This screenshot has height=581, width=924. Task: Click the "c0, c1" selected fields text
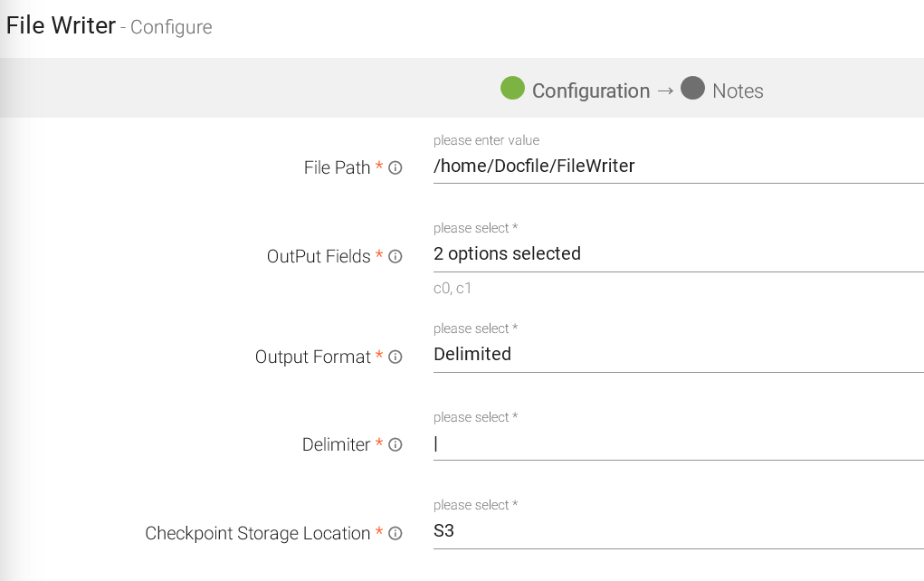(x=452, y=289)
